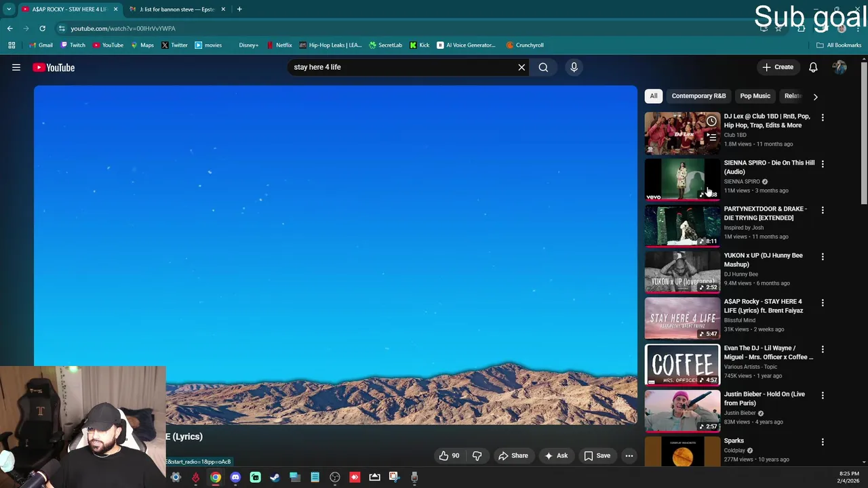Click the Share button
This screenshot has height=488, width=868.
(513, 455)
